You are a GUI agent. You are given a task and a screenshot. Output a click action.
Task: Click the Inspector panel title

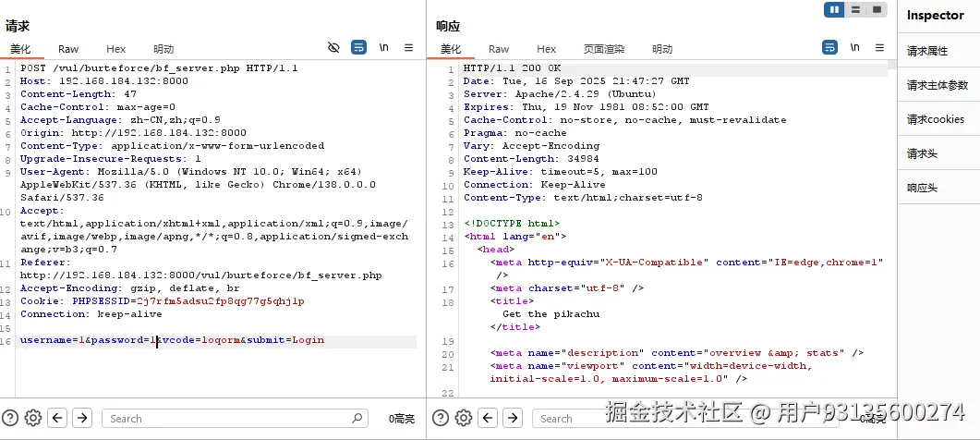935,15
